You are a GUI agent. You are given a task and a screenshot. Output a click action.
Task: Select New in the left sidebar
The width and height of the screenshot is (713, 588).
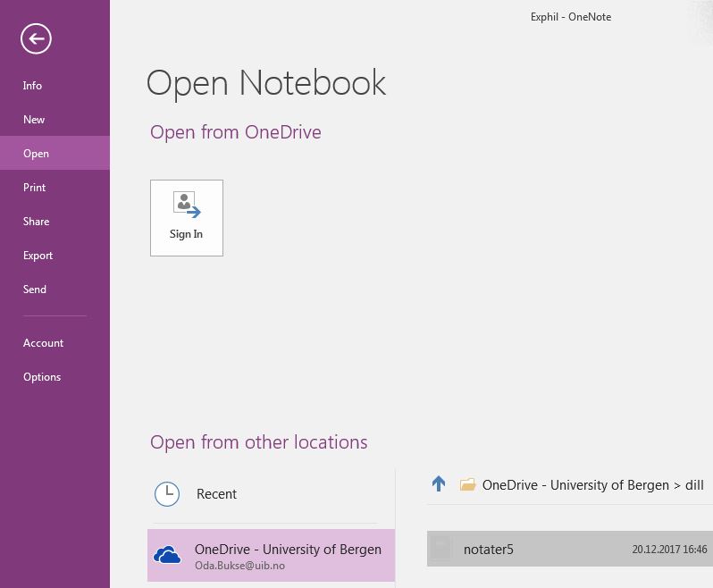pos(34,120)
